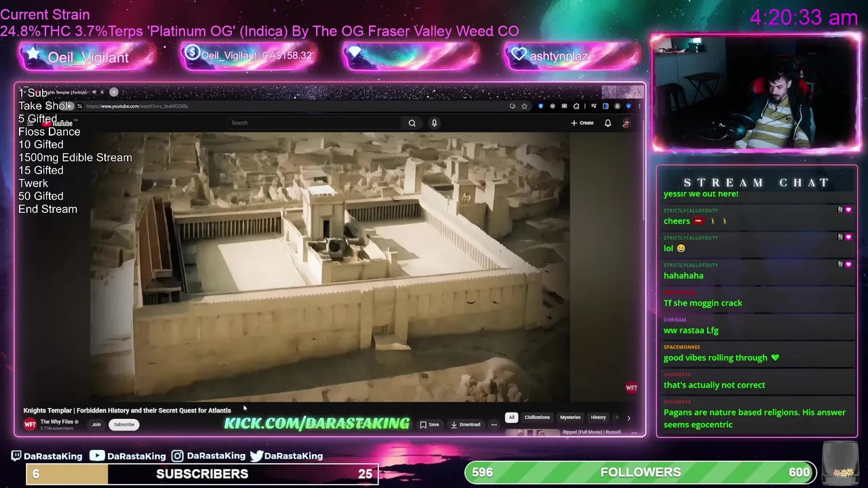868x488 pixels.
Task: Save the video to a playlist
Action: tap(429, 424)
